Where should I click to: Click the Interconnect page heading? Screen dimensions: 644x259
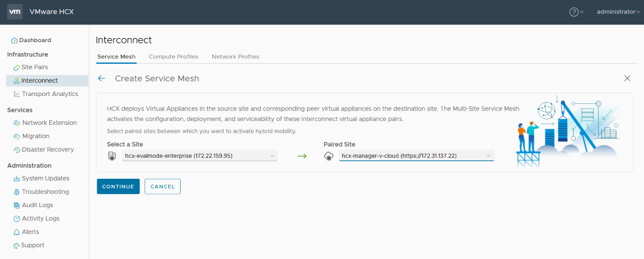tap(124, 40)
